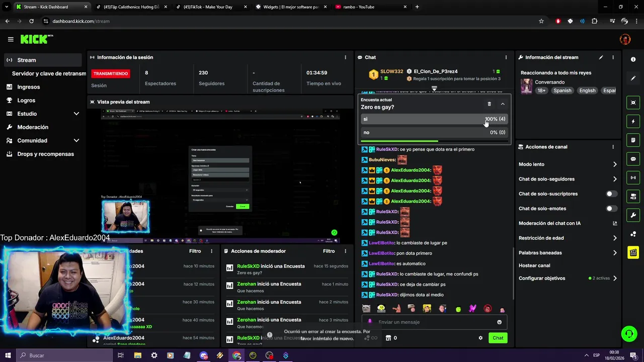The height and width of the screenshot is (362, 644).
Task: Select the cat emote in quick emotes
Action: [366, 308]
